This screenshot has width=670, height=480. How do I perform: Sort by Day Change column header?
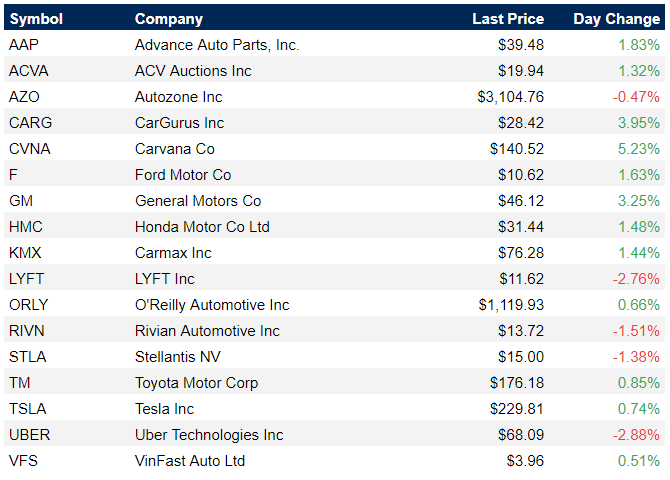coord(617,19)
